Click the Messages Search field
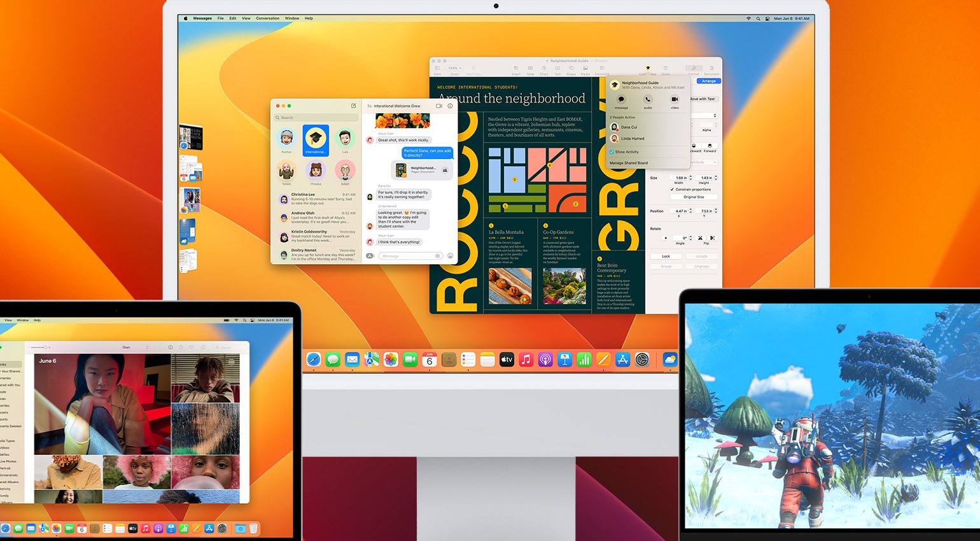 click(316, 118)
